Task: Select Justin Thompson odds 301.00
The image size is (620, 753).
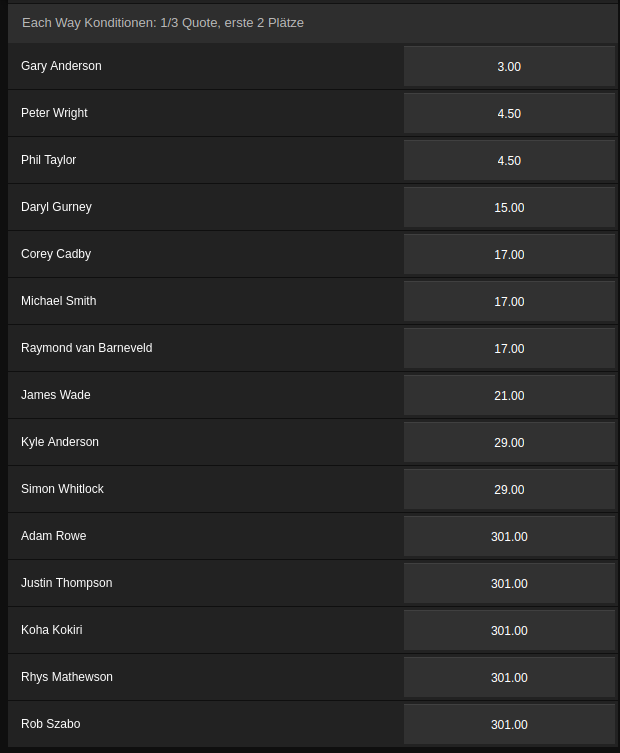Action: 509,583
